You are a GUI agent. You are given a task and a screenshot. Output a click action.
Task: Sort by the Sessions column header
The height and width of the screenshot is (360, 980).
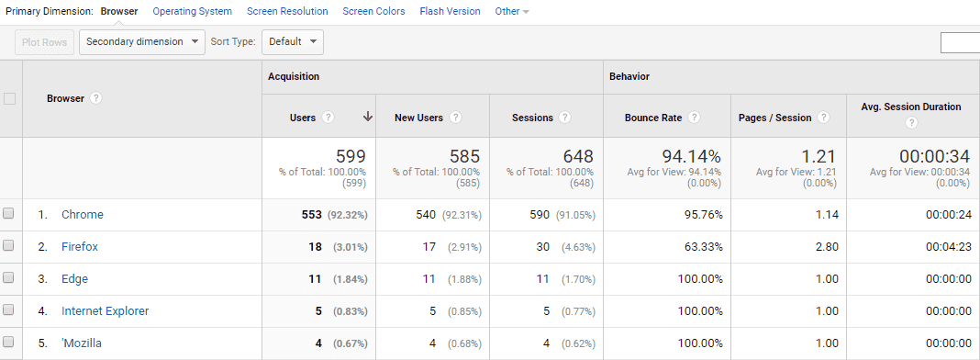532,118
